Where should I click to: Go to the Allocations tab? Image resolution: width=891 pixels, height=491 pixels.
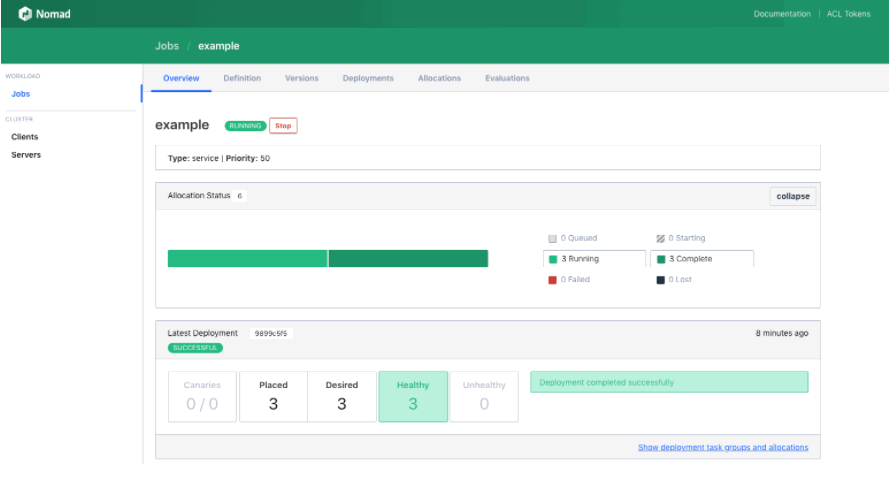[439, 78]
